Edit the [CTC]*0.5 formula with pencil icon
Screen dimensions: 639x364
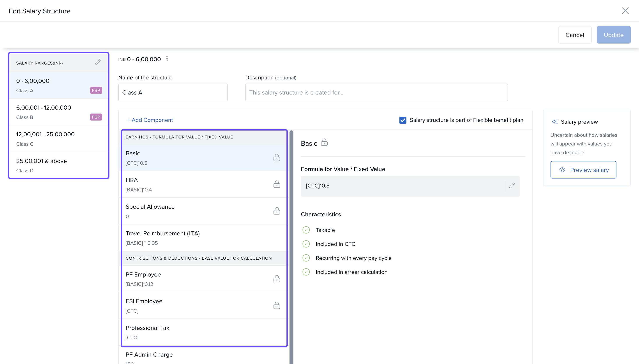coord(512,185)
